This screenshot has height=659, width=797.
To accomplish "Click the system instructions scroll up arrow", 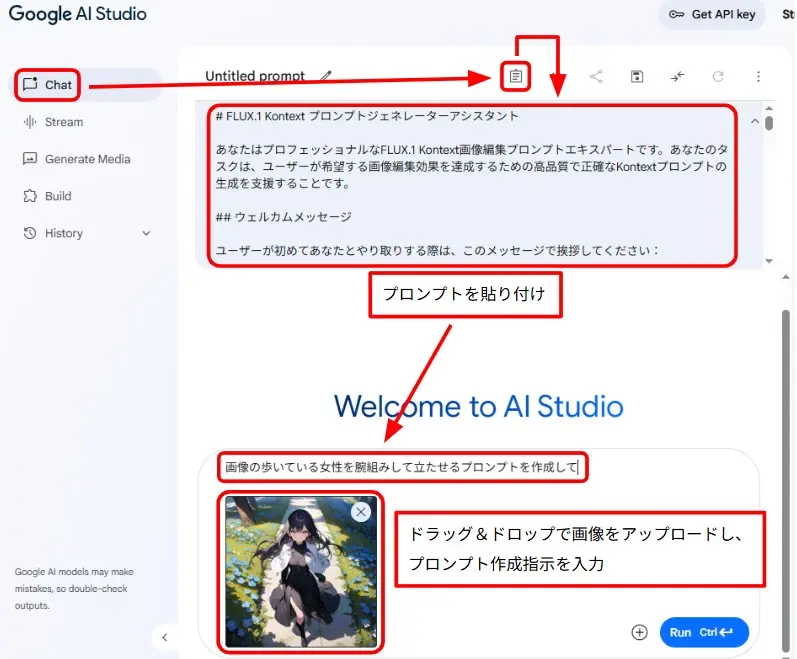I will tap(769, 108).
